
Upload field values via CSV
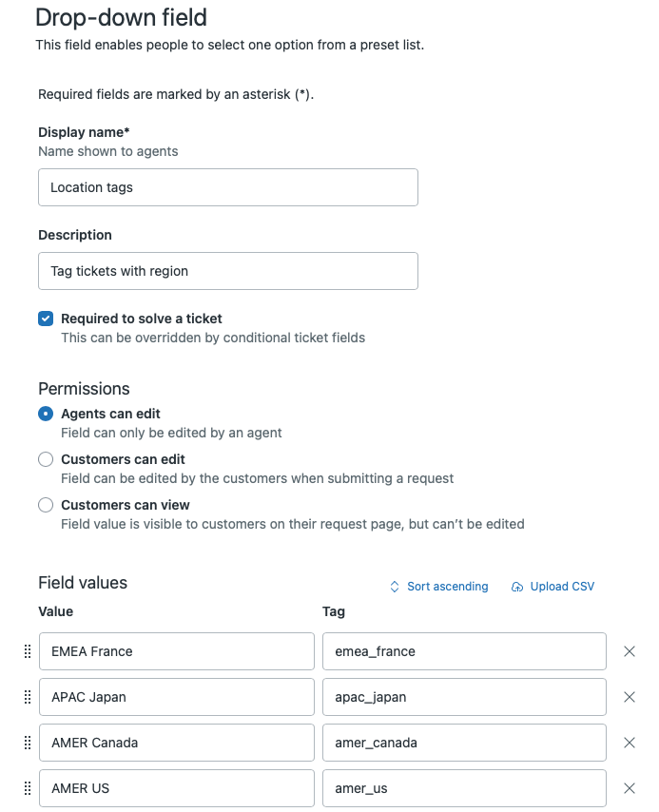(561, 587)
